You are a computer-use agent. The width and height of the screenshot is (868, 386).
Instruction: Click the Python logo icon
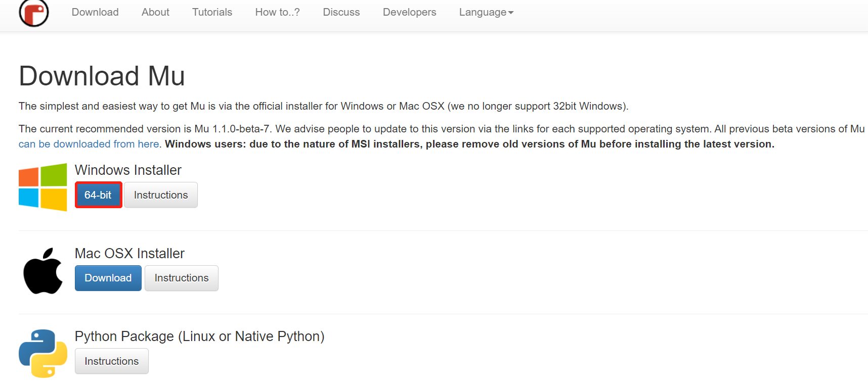[x=43, y=354]
